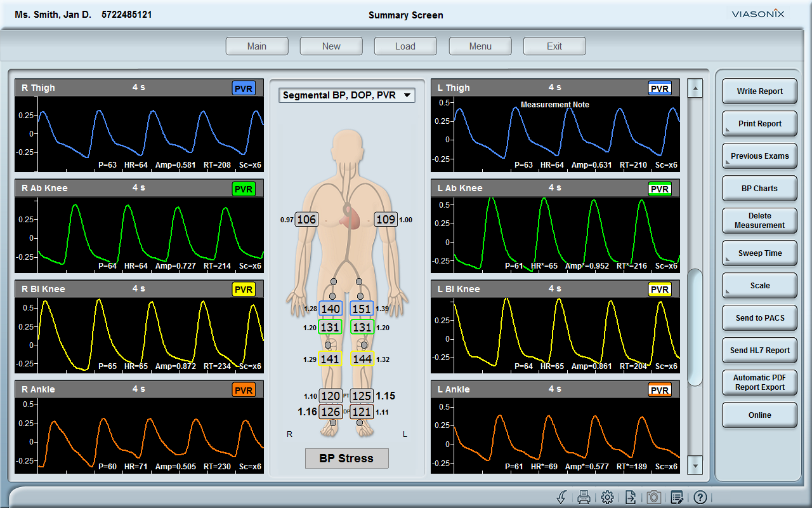
Task: Select the right arm pressure value 106
Action: [x=306, y=220]
